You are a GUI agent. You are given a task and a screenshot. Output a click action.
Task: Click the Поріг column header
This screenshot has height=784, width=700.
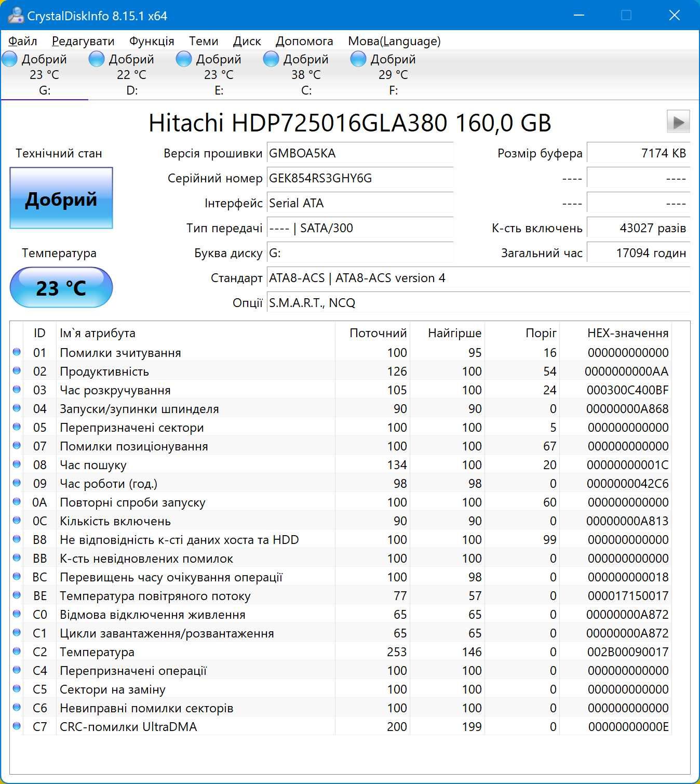(522, 333)
